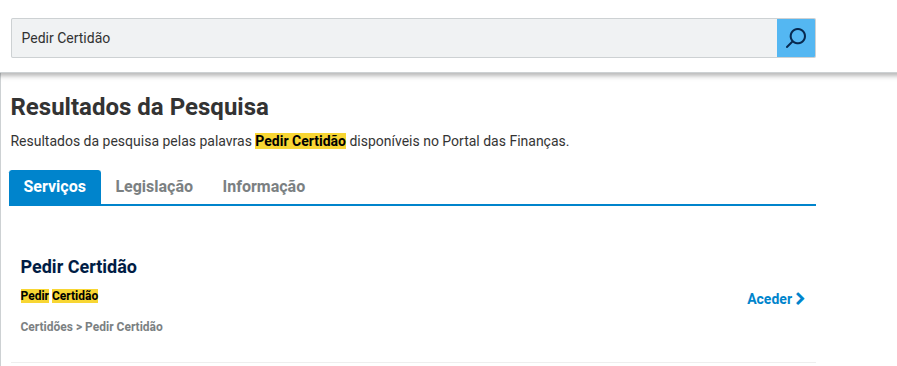This screenshot has width=897, height=366.
Task: Click the Pedir Certidão result title
Action: coord(78,266)
